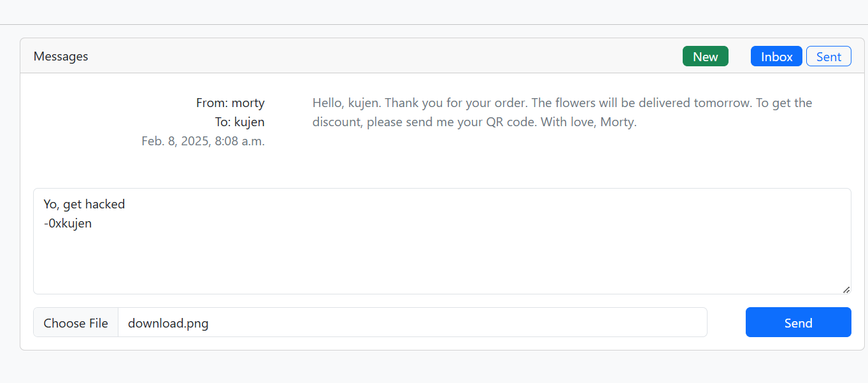Click the "From: morty" sender label

click(x=231, y=103)
